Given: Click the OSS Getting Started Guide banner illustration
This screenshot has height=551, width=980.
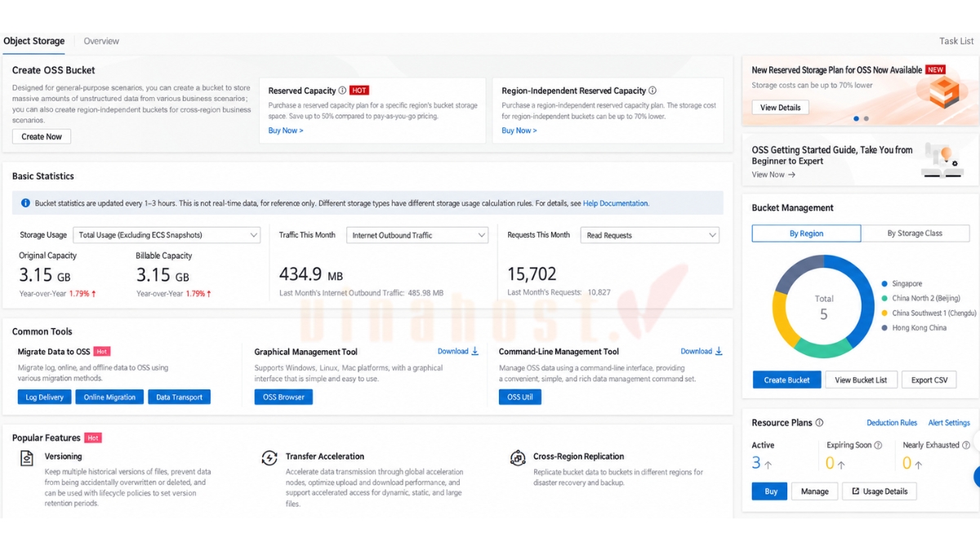Looking at the screenshot, I should coord(942,160).
